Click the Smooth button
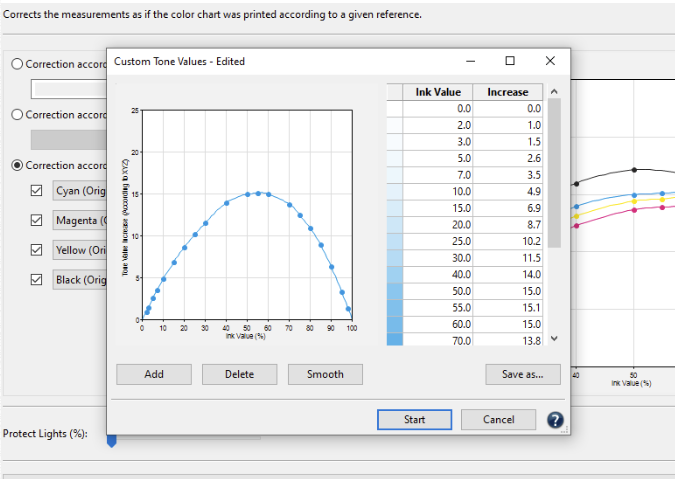 [325, 374]
